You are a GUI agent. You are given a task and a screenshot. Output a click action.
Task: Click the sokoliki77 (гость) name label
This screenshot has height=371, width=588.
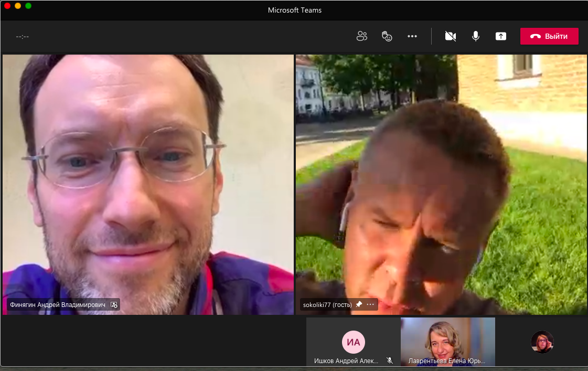[327, 304]
